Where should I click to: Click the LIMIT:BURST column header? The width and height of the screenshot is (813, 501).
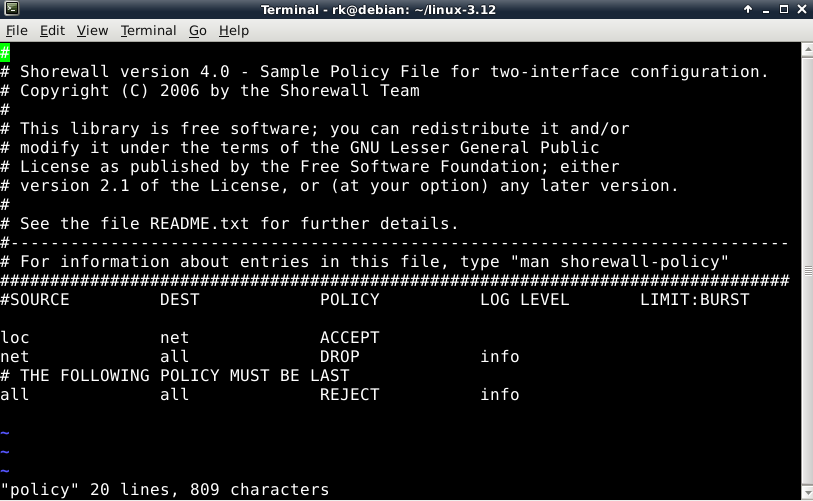695,300
